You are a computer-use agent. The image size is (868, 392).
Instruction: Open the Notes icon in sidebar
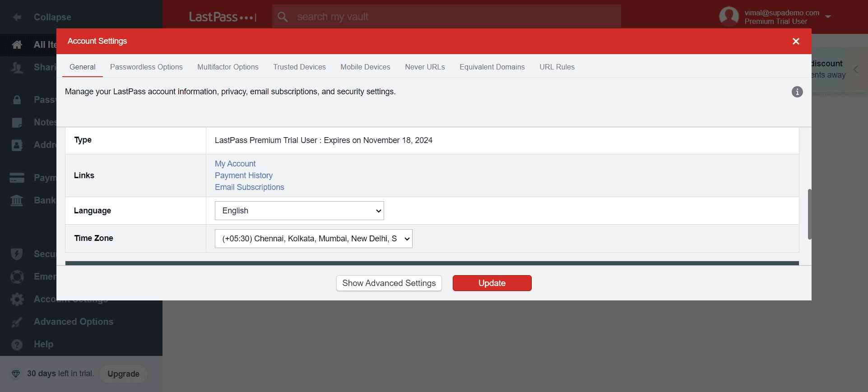pos(17,122)
